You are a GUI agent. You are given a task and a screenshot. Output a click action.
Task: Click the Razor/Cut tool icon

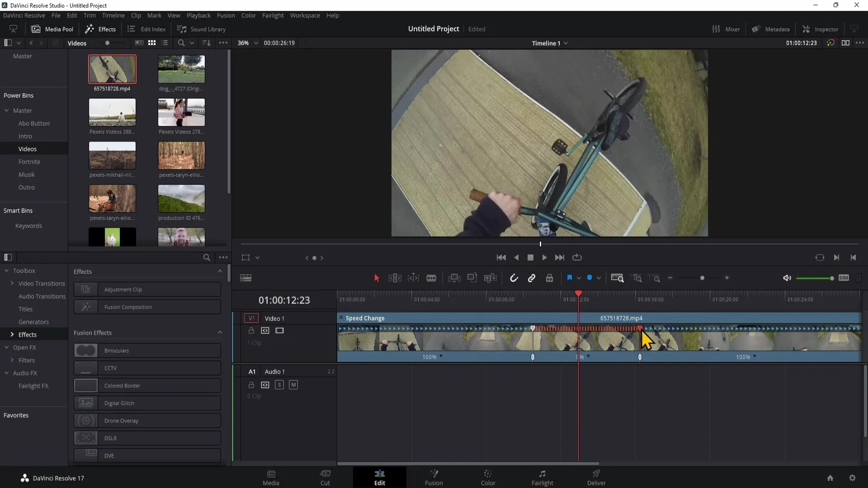click(x=431, y=278)
